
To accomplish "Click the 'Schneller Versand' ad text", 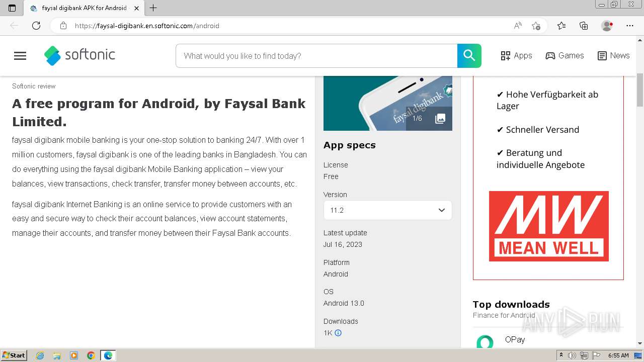I will (x=542, y=130).
